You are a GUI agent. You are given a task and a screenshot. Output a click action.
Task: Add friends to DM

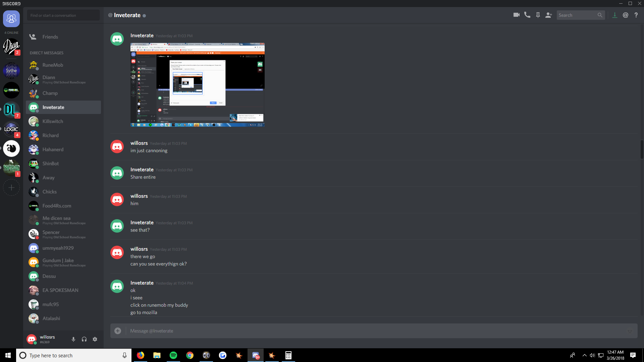[549, 15]
